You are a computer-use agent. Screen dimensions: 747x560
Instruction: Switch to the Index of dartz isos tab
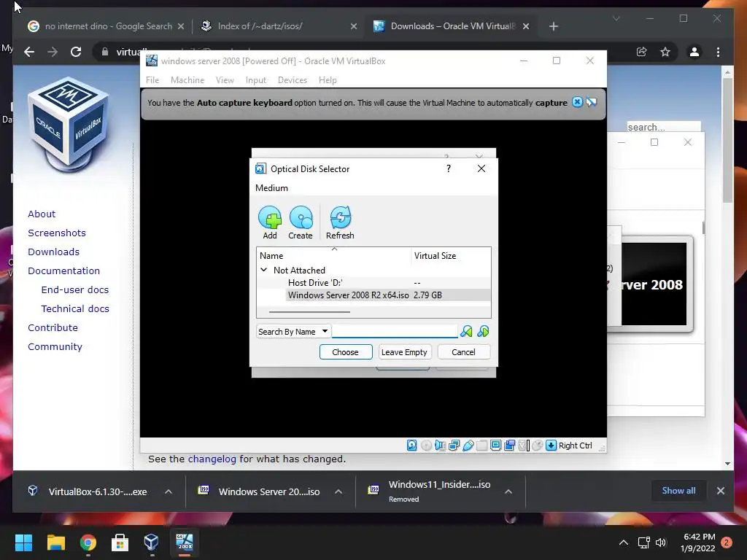click(x=279, y=26)
